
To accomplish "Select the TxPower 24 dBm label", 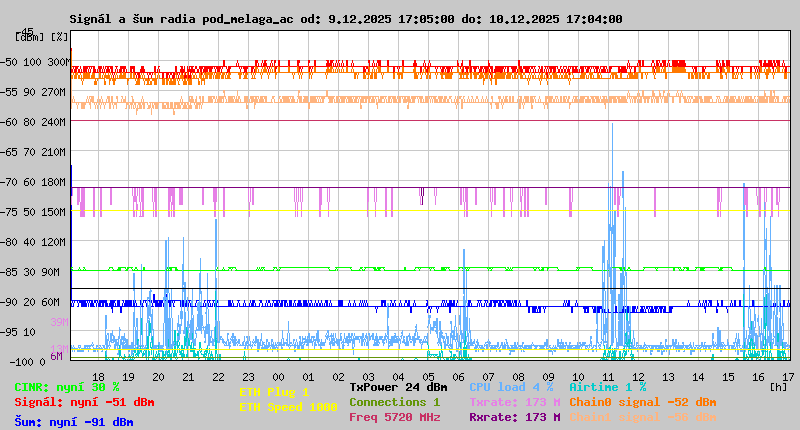I will tap(398, 387).
